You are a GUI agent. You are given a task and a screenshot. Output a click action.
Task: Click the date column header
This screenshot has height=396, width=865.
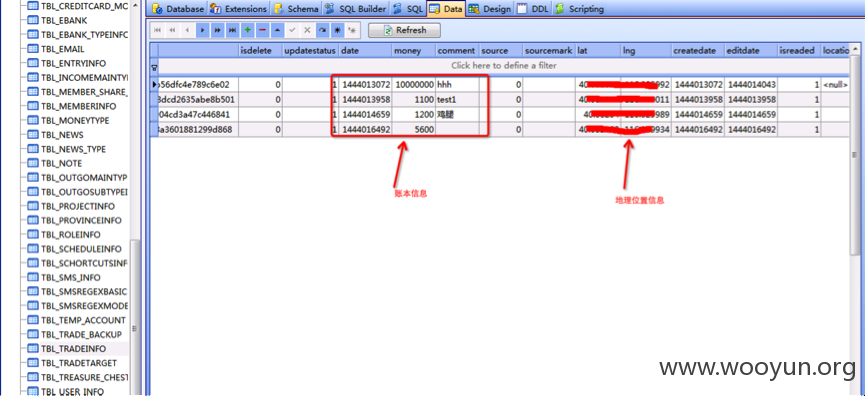click(x=365, y=50)
